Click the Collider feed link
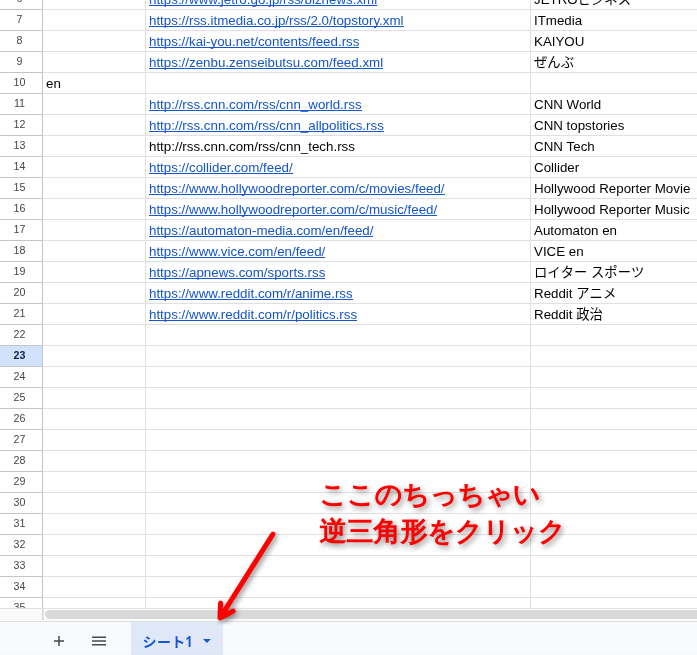 click(221, 168)
